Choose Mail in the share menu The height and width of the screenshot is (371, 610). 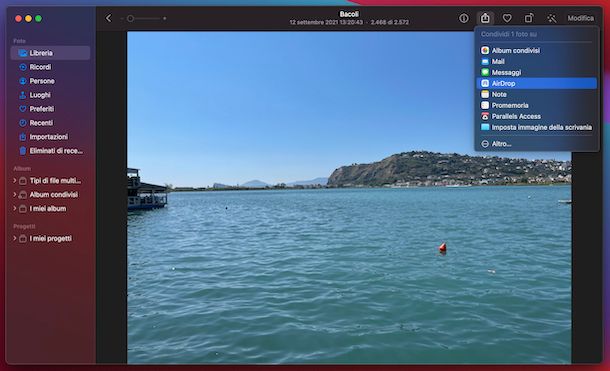(x=536, y=61)
